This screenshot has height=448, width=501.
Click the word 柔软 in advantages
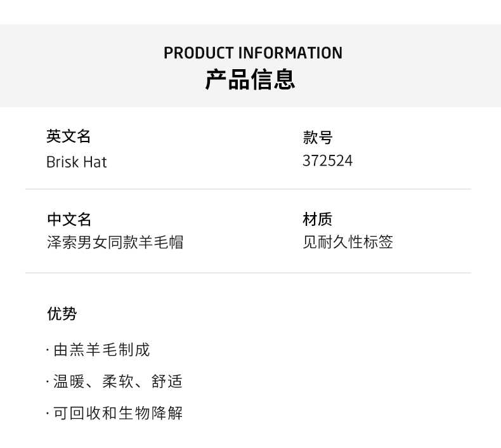coord(117,381)
